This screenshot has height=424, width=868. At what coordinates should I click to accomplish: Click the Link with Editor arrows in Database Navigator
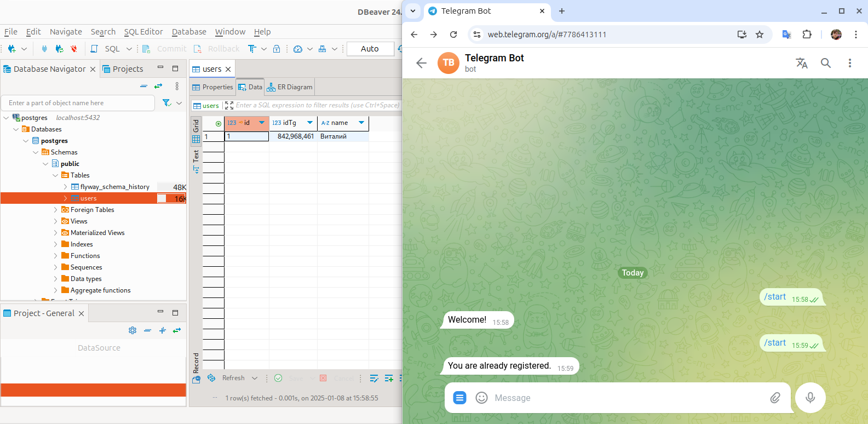158,86
